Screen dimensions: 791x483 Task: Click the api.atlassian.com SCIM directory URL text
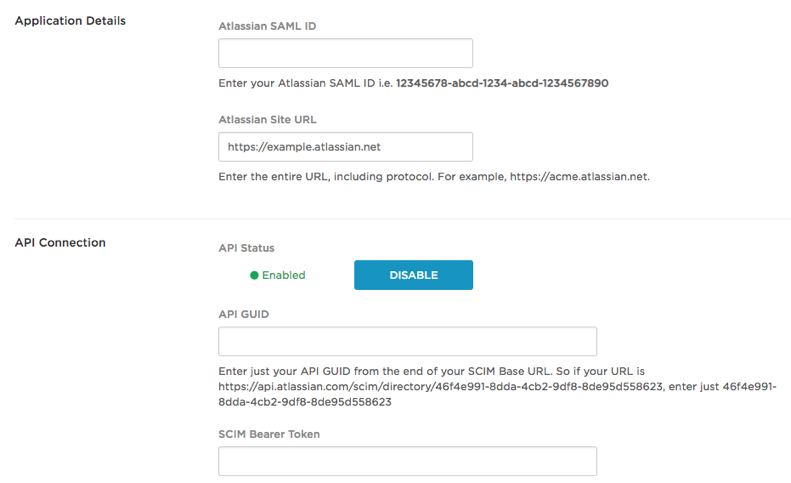click(440, 387)
